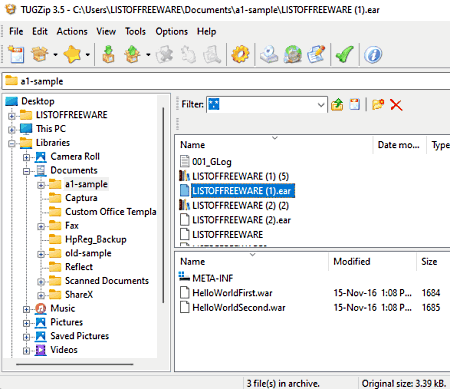Click the globe toolbar icon

tap(293, 54)
